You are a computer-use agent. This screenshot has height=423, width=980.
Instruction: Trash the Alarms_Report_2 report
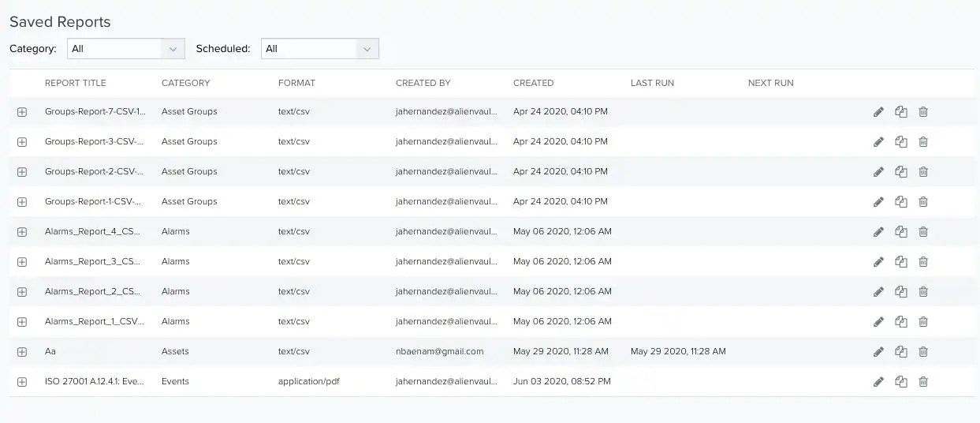(923, 292)
